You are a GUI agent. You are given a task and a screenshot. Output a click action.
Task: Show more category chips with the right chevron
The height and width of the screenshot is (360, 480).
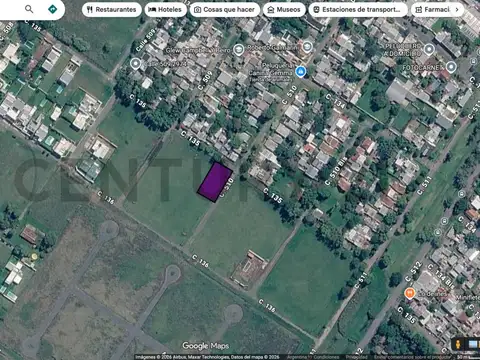457,10
